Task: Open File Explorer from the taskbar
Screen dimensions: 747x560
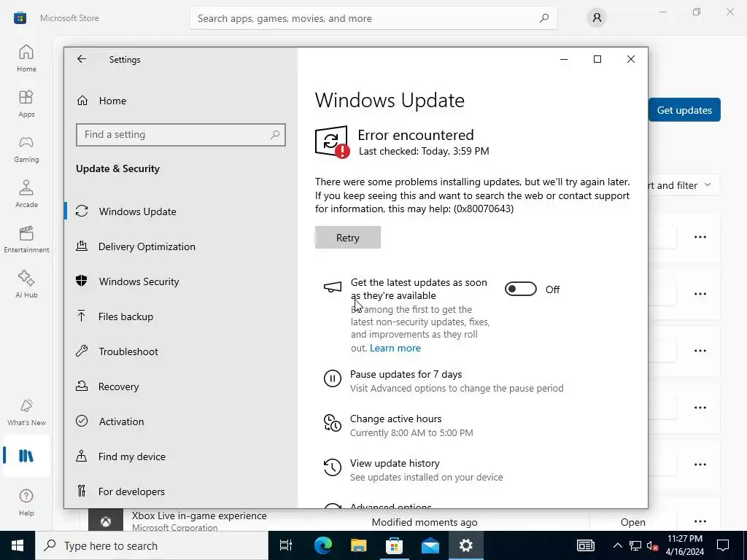Action: [358, 545]
